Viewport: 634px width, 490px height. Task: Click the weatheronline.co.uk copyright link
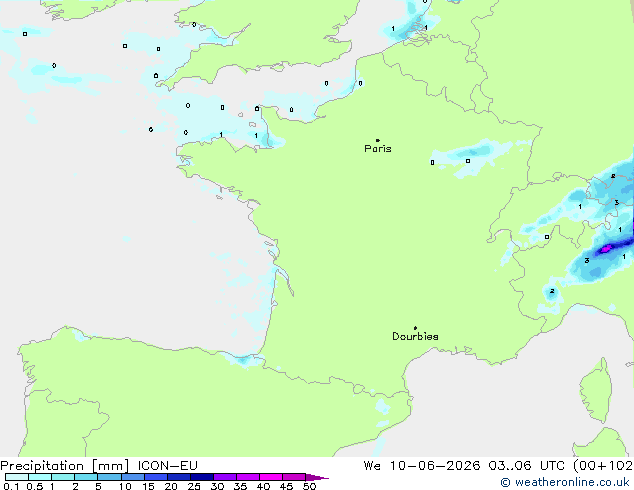tap(565, 482)
